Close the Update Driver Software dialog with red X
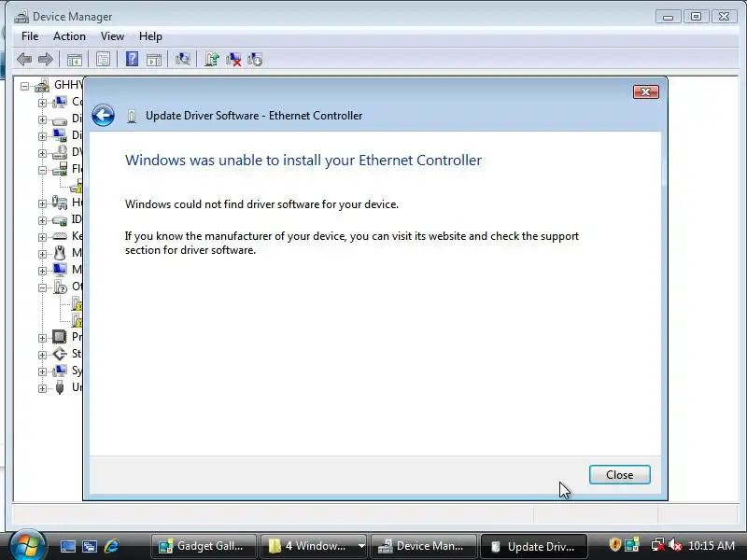This screenshot has width=747, height=560. 646,91
